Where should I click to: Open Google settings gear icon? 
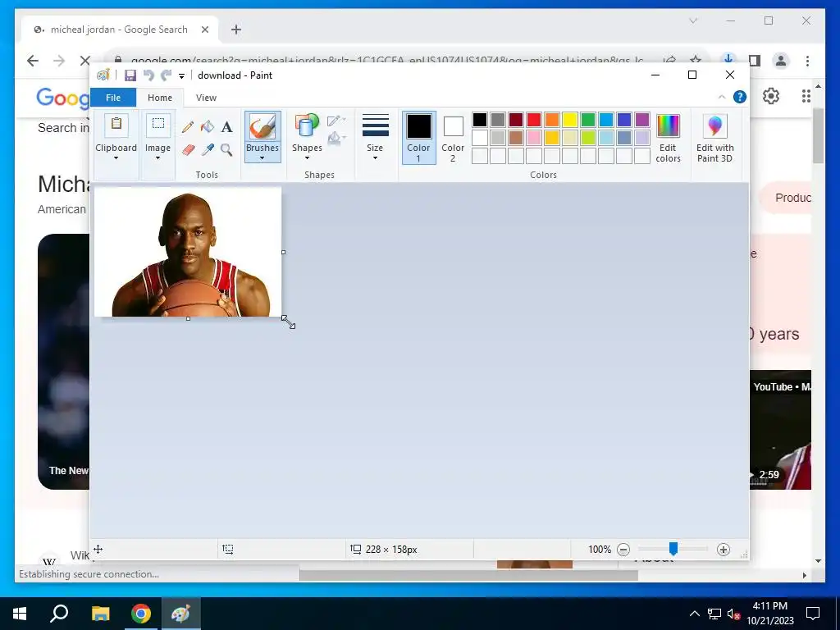coord(771,97)
